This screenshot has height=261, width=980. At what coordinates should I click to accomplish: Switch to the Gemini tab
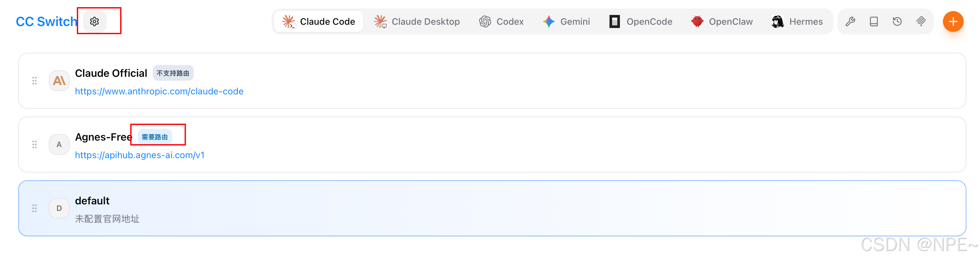(567, 22)
